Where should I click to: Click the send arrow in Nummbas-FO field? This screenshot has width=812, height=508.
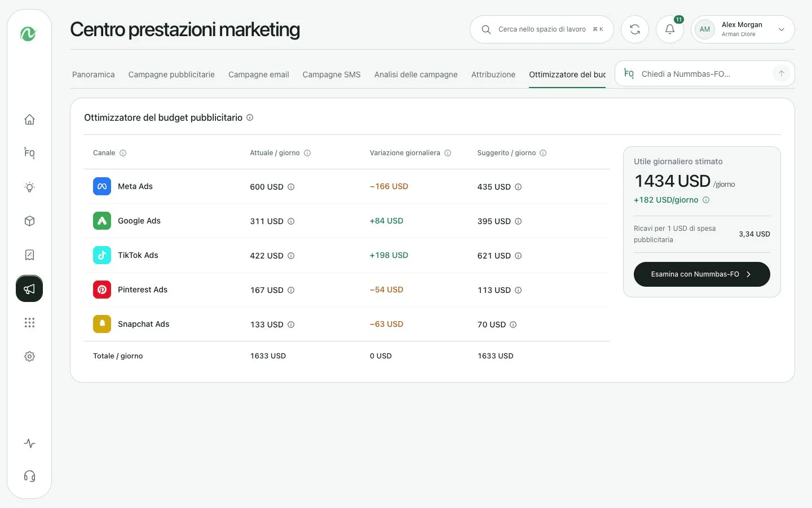782,73
